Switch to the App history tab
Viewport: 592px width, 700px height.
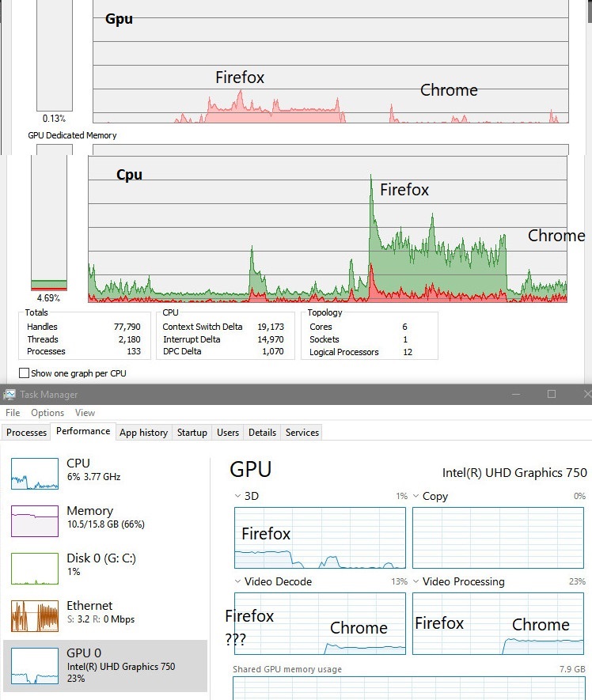(x=143, y=432)
